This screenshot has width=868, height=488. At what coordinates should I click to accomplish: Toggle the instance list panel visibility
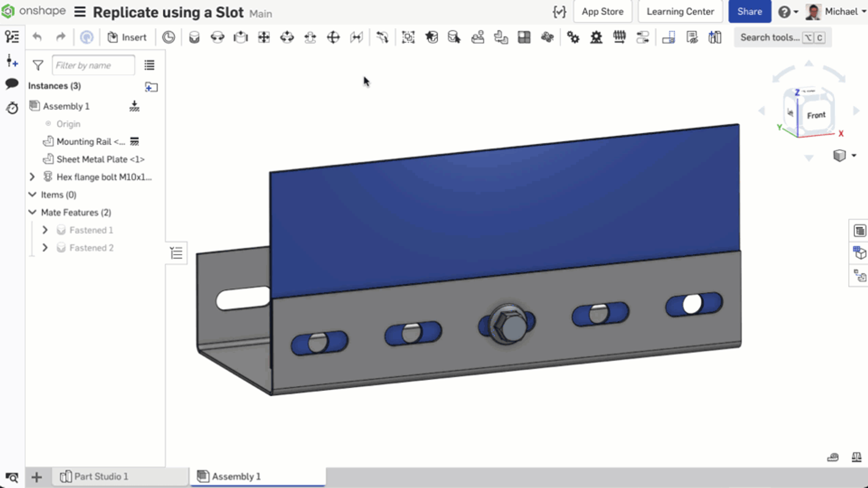pos(176,253)
